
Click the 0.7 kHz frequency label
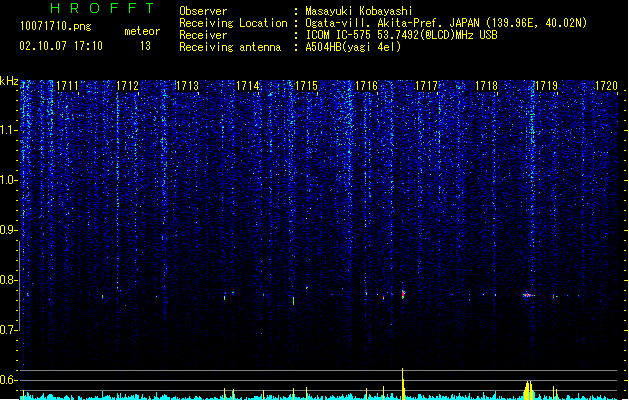click(x=9, y=330)
